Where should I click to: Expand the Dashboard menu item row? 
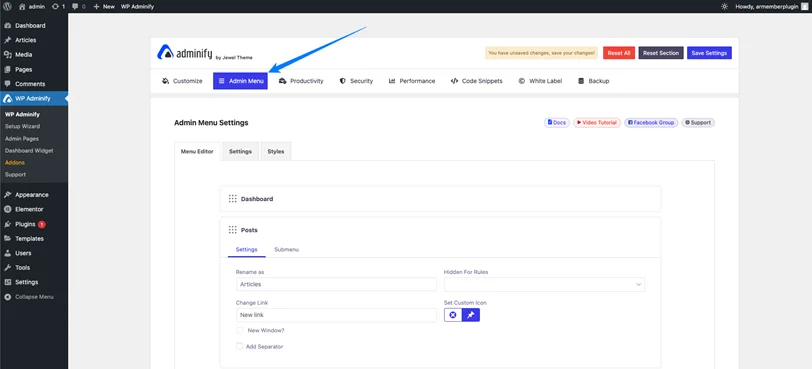pyautogui.click(x=441, y=199)
